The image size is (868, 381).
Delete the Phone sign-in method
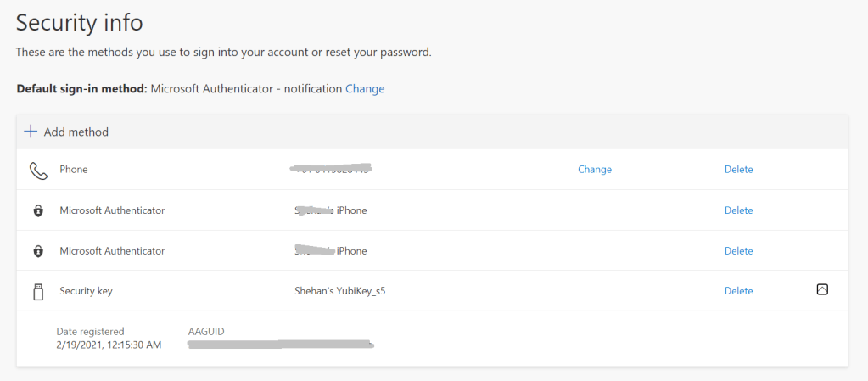tap(738, 170)
